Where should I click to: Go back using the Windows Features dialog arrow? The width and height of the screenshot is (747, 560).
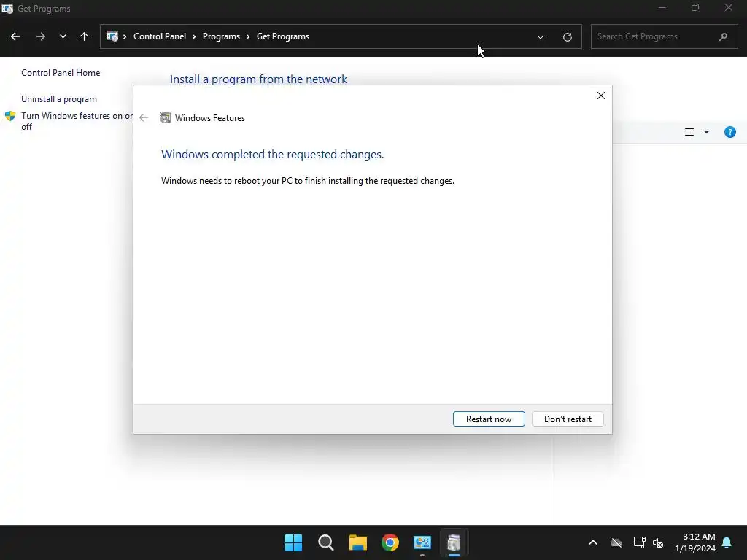pos(144,117)
